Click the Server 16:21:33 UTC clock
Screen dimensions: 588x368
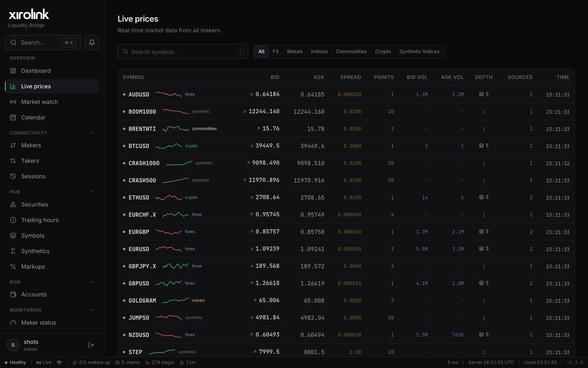point(491,362)
